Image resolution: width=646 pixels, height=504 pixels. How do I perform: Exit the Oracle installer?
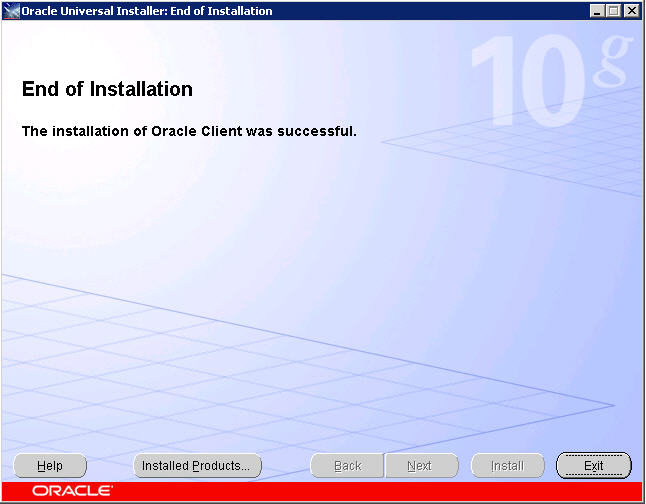click(594, 466)
